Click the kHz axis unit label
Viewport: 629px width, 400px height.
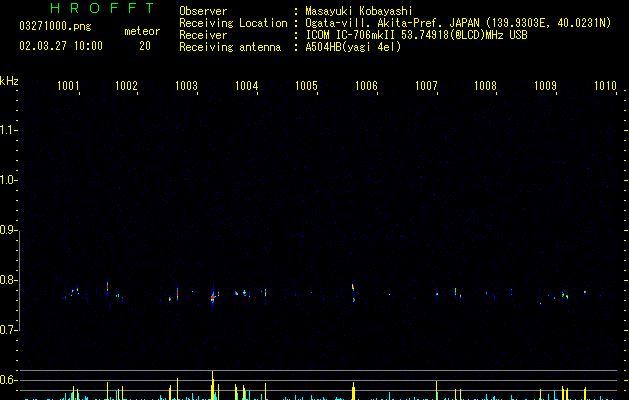pyautogui.click(x=9, y=81)
